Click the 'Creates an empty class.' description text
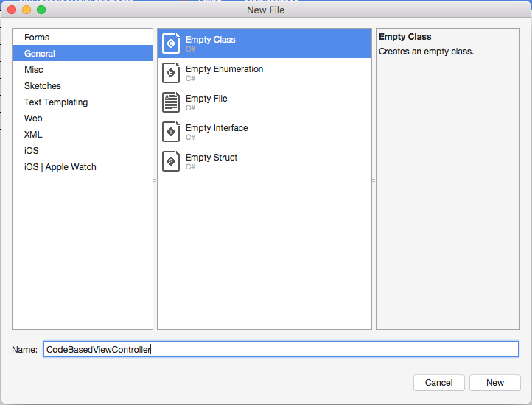Image resolution: width=532 pixels, height=405 pixels. pos(426,52)
